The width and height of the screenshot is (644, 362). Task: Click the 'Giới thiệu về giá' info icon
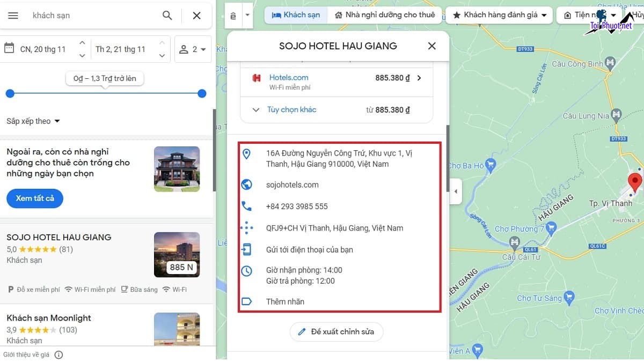click(59, 354)
